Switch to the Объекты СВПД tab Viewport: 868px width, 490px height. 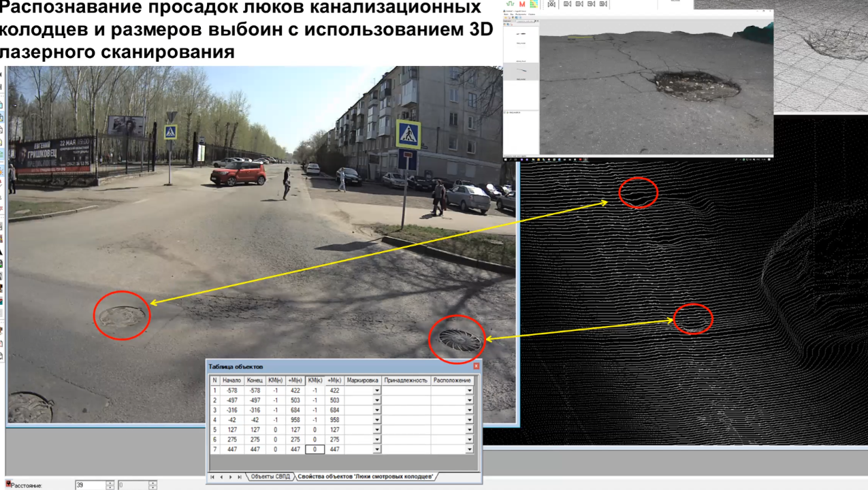[270, 476]
